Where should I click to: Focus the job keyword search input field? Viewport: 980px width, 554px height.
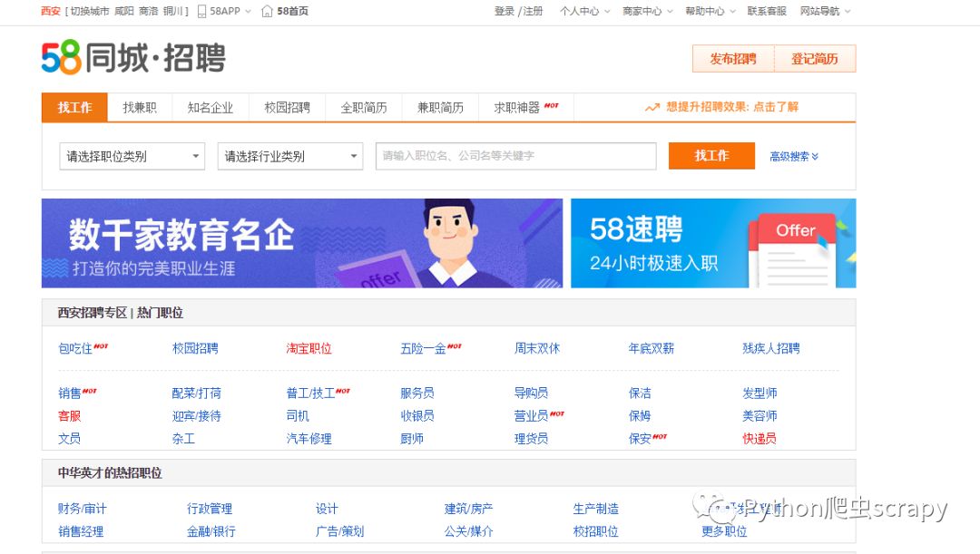(515, 156)
